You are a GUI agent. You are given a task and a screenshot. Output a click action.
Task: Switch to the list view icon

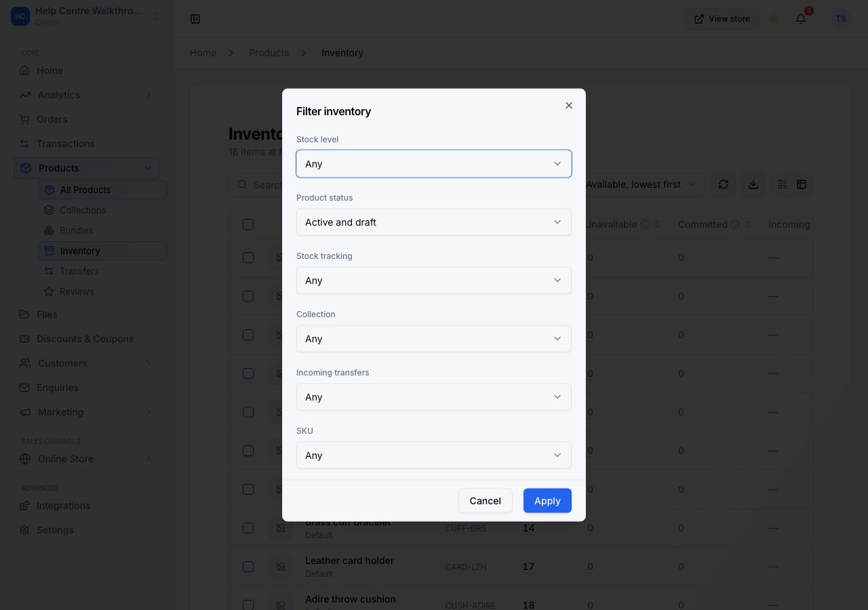(783, 184)
